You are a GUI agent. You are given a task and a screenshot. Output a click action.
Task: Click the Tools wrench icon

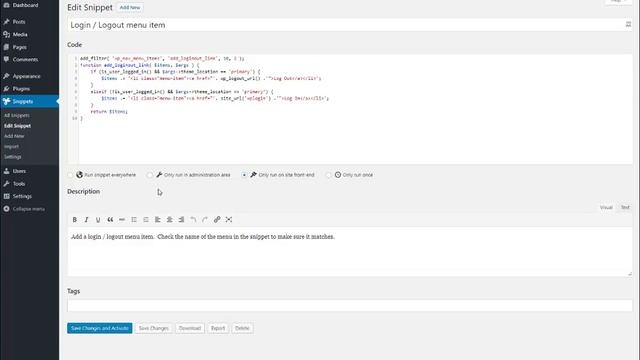(x=7, y=184)
